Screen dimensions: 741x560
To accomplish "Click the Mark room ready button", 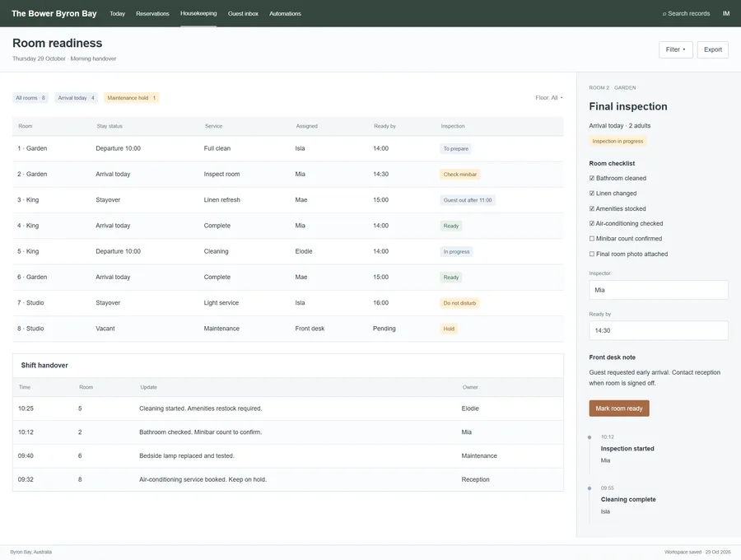I will 619,408.
